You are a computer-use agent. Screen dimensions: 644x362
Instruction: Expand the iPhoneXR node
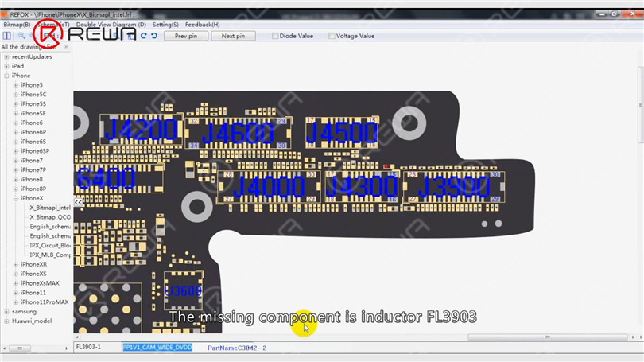coord(16,265)
